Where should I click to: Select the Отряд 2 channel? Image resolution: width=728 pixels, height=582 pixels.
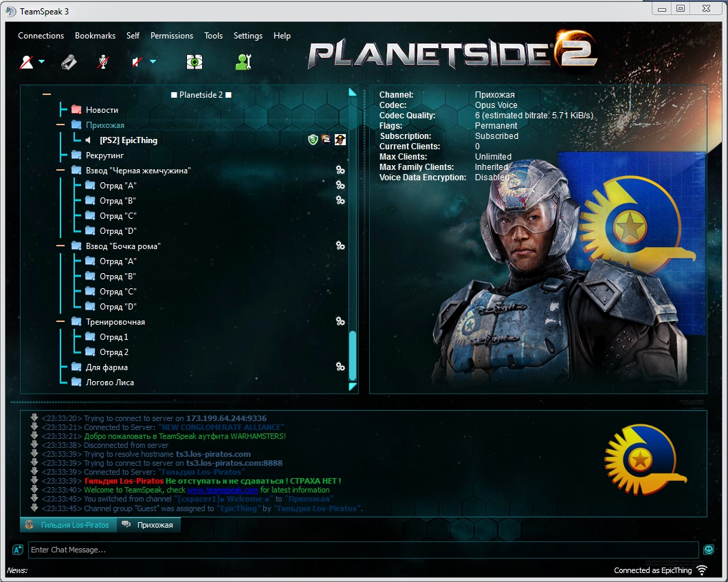(x=113, y=352)
